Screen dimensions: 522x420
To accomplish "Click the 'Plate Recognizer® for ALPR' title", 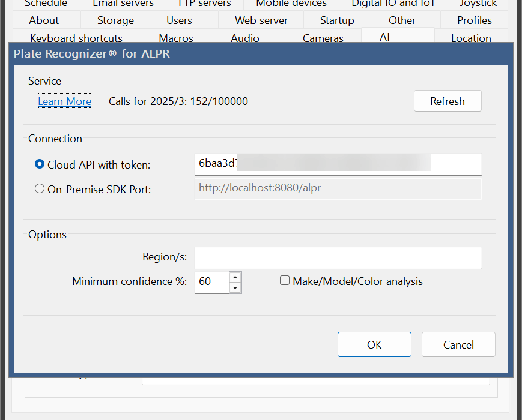I will (91, 53).
